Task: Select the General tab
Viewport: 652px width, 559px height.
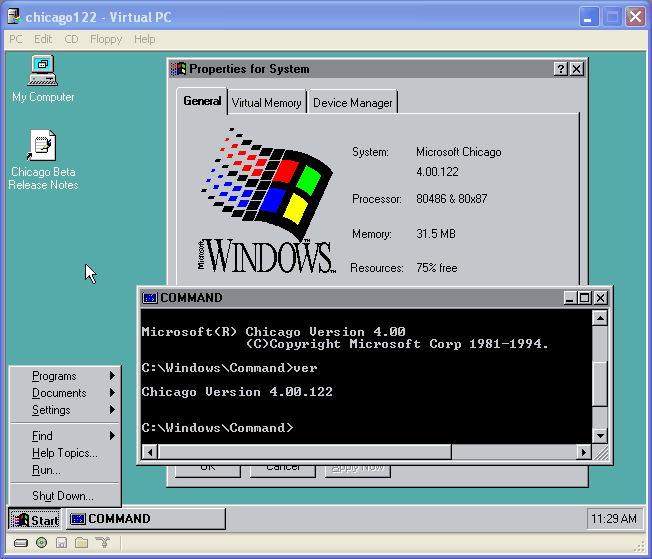Action: (202, 101)
